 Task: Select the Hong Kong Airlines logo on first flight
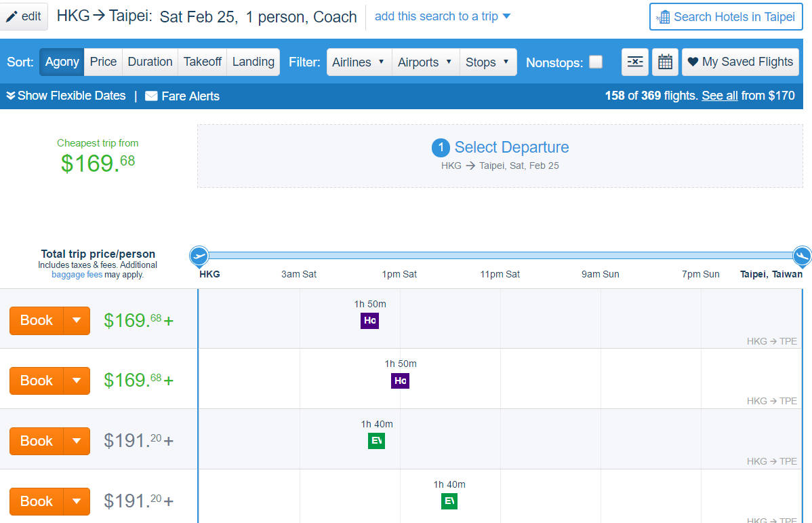(x=369, y=320)
